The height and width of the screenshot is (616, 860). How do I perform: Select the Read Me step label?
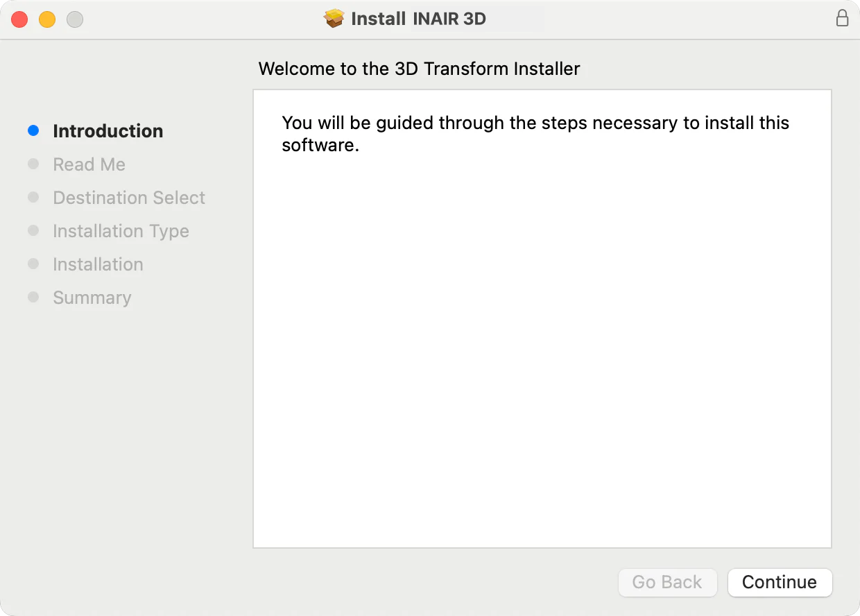pyautogui.click(x=89, y=164)
